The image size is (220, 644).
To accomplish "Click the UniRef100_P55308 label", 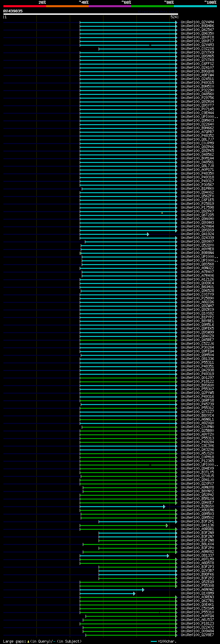I will (197, 586).
